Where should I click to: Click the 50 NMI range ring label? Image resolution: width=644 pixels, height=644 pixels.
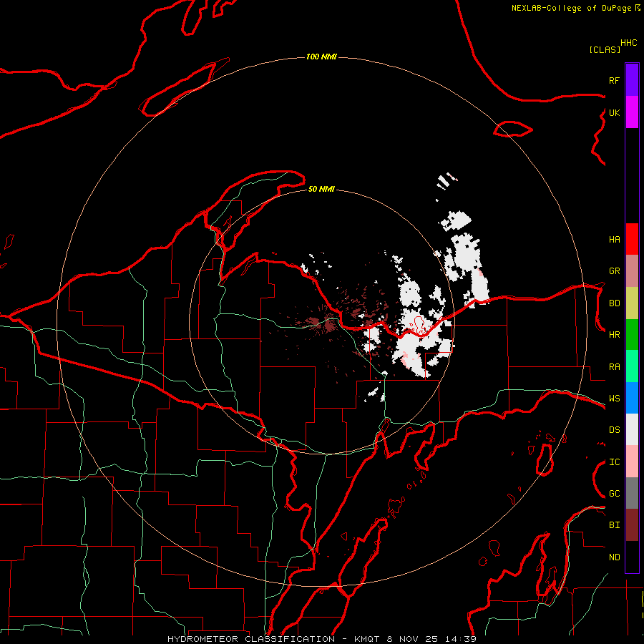[321, 189]
